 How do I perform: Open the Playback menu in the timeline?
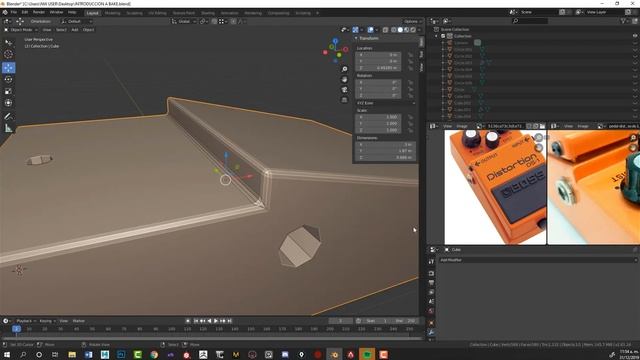26,321
